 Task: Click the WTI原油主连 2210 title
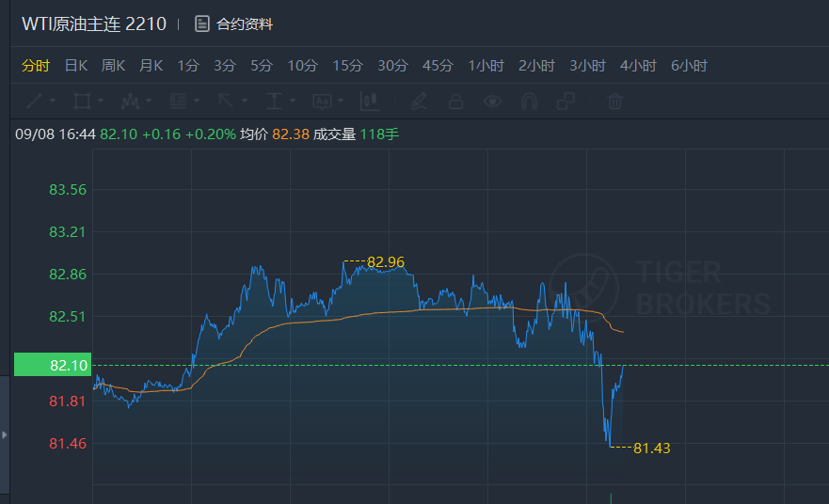(93, 24)
